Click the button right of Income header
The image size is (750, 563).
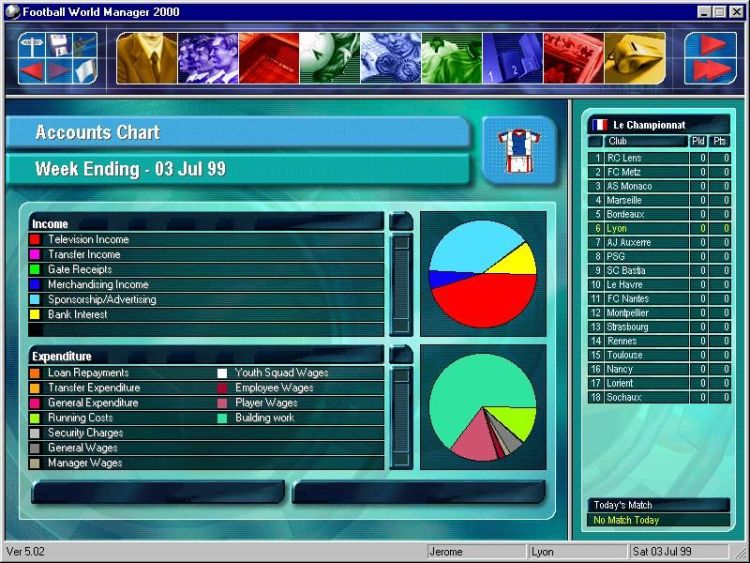coord(401,222)
